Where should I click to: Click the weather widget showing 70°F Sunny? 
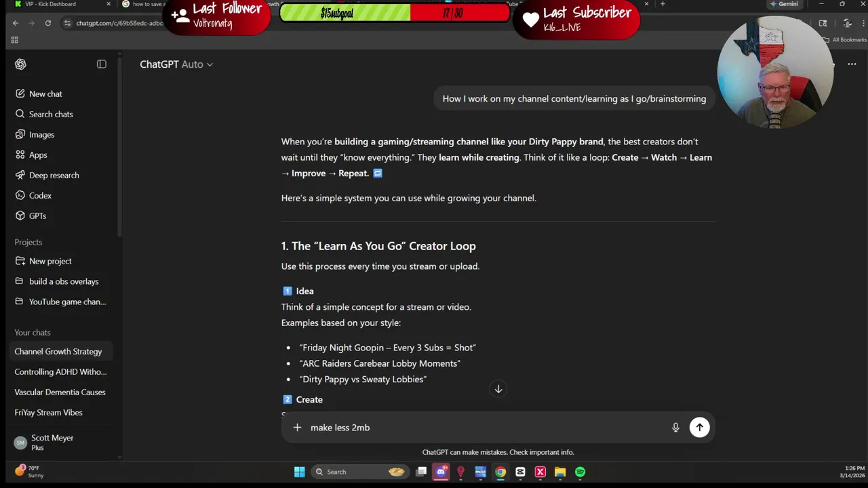[x=29, y=472]
